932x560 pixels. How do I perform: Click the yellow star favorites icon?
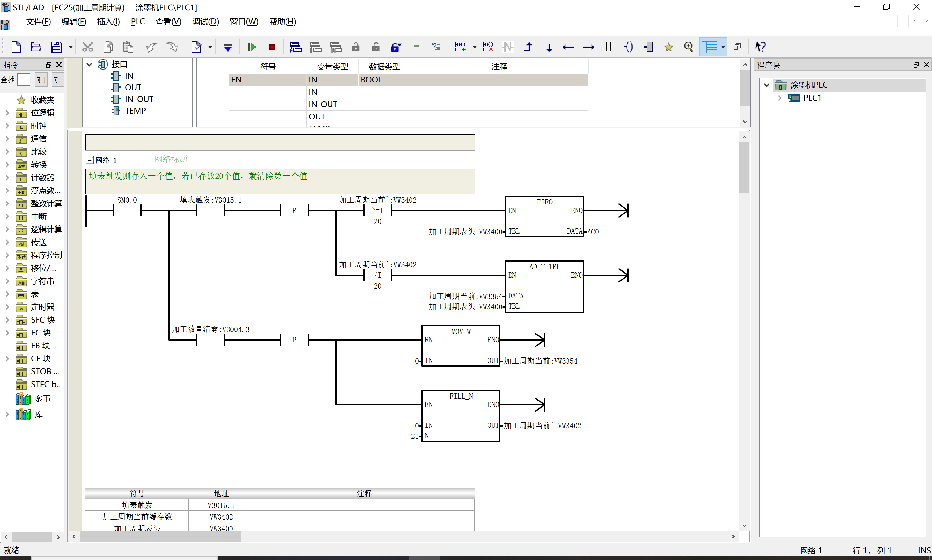pos(668,47)
